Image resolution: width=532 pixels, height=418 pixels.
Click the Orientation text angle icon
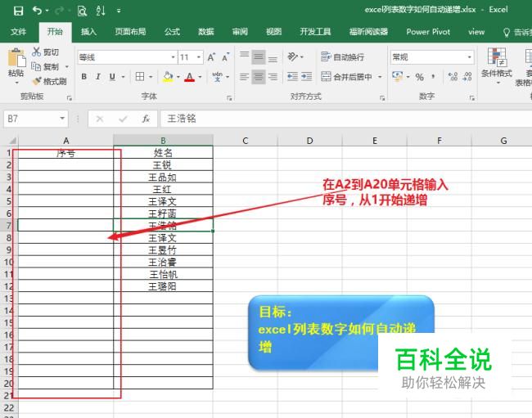(x=292, y=57)
